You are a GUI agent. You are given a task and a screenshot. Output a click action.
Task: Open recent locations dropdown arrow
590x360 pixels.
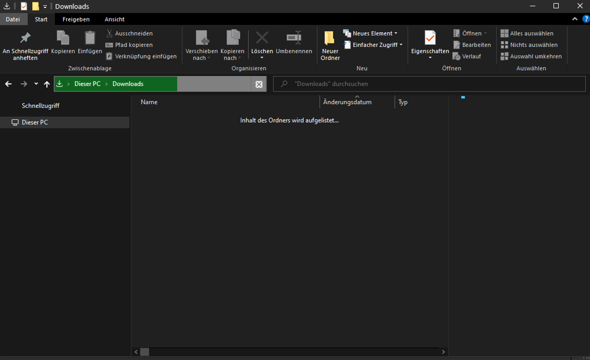pos(36,84)
